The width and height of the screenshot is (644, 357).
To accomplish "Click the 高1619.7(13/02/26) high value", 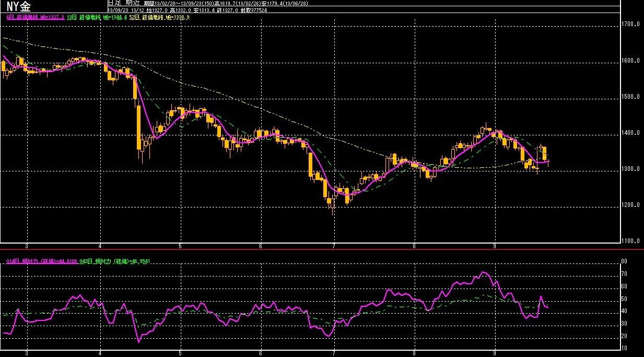I will [x=239, y=3].
